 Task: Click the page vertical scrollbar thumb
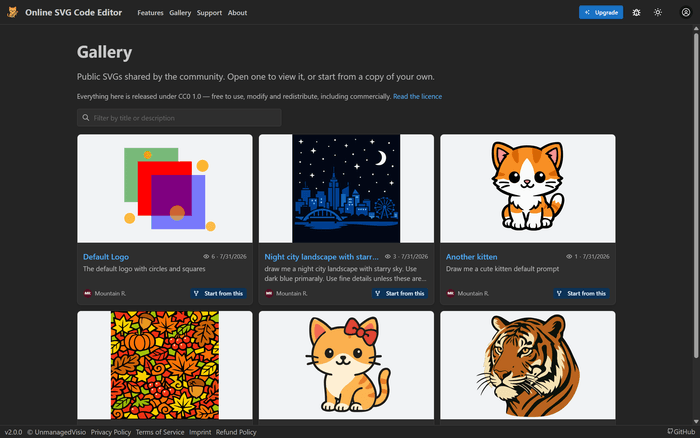point(696,195)
